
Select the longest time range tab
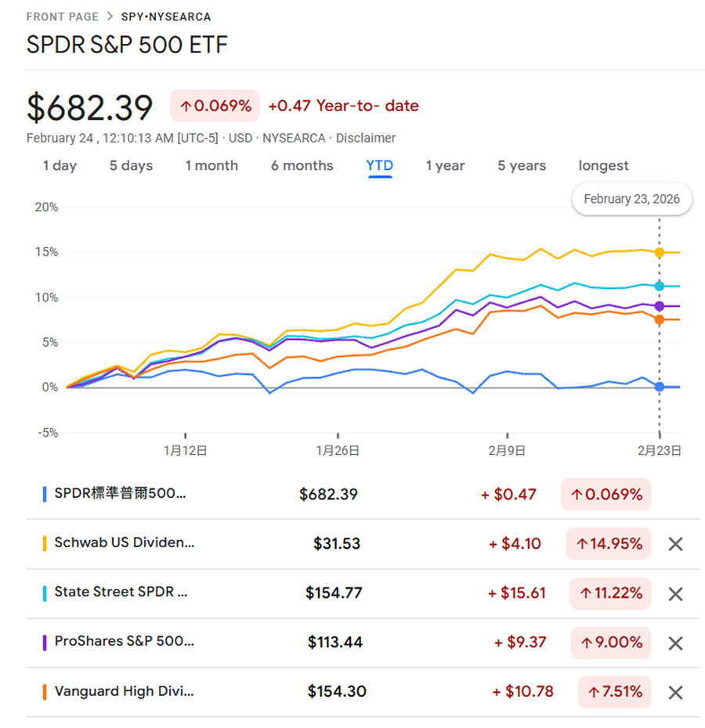click(603, 166)
